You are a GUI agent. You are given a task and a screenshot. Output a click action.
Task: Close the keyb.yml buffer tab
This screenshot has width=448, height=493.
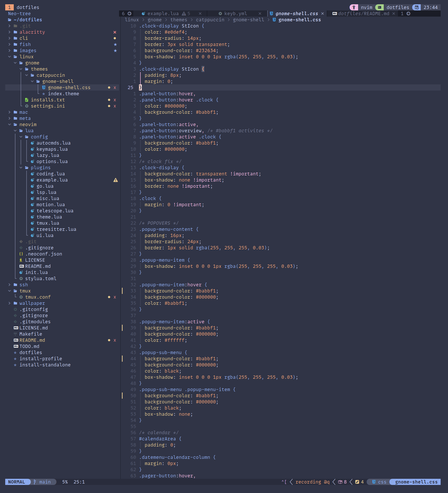coord(260,14)
